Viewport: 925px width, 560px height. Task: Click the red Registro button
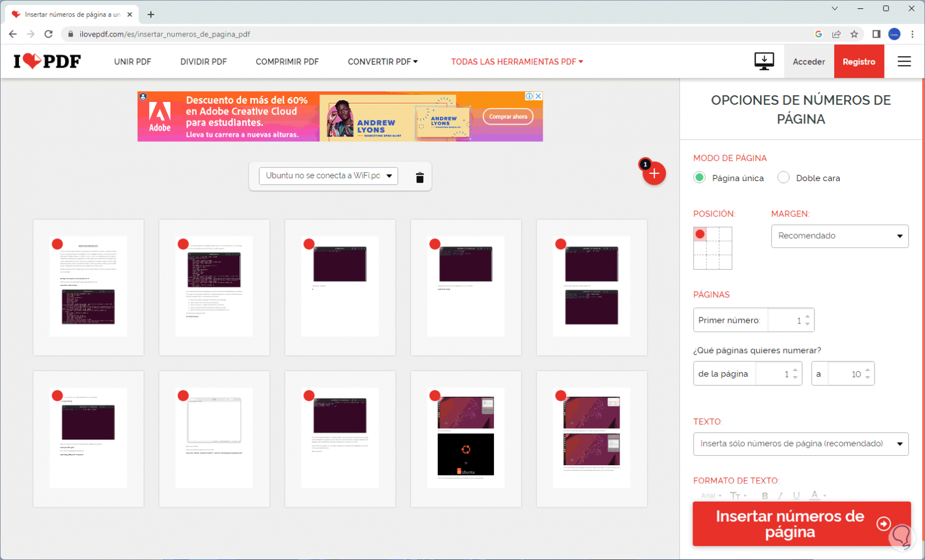coord(859,62)
